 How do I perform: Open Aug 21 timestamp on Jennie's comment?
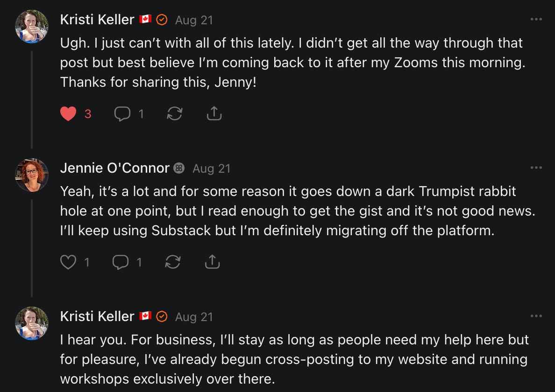coord(211,168)
